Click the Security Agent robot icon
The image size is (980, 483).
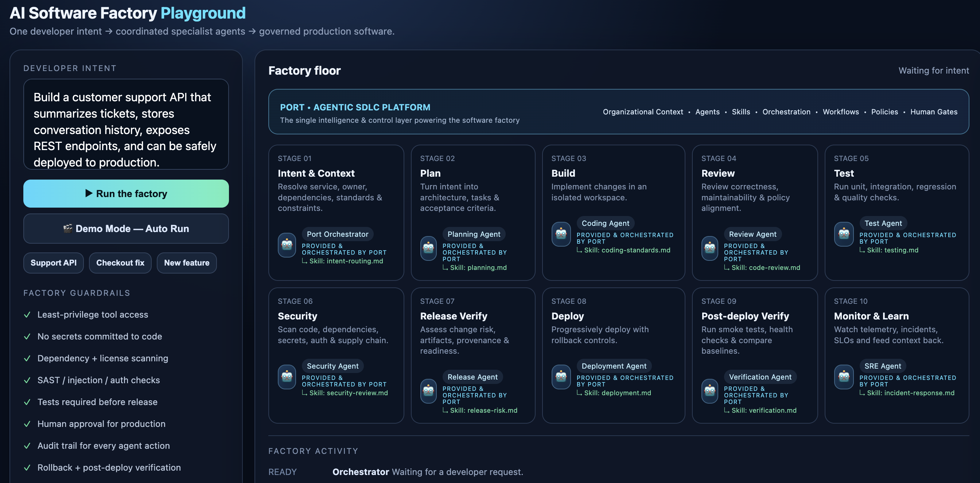pos(287,377)
